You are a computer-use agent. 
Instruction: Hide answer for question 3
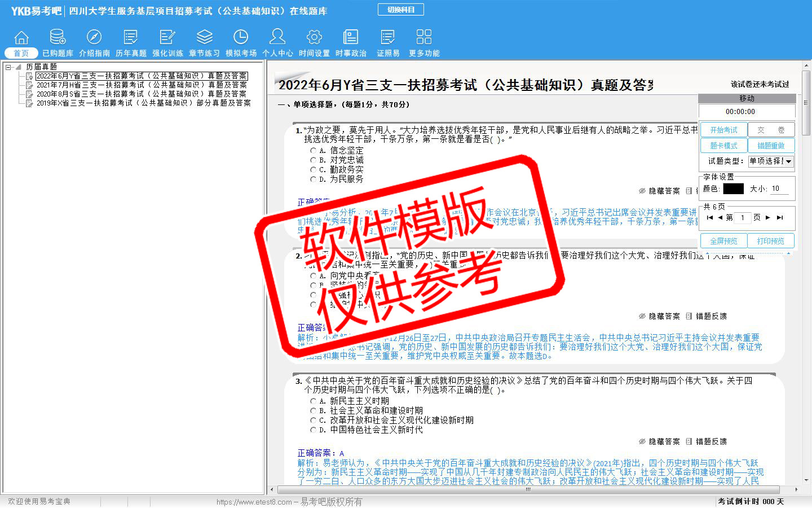coord(659,441)
